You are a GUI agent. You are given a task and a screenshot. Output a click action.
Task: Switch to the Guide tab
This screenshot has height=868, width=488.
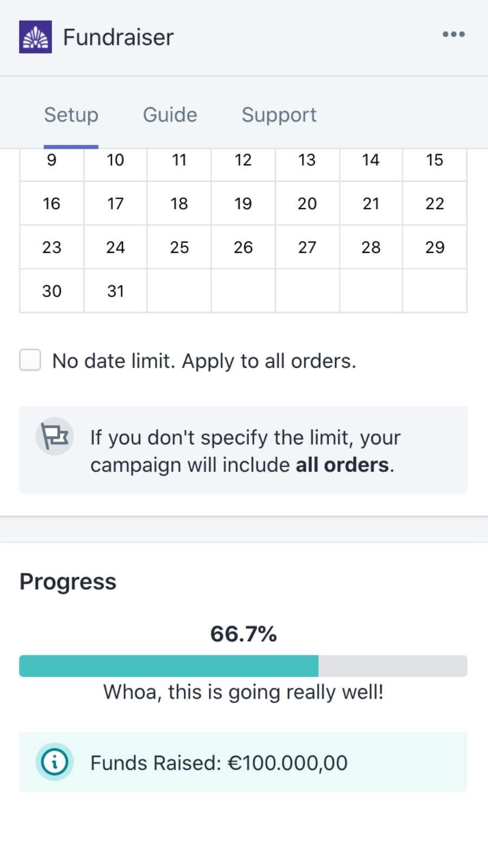pyautogui.click(x=170, y=115)
